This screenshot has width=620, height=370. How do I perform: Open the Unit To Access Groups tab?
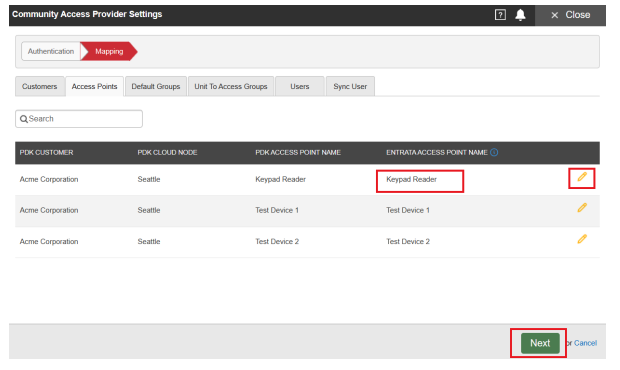point(231,86)
